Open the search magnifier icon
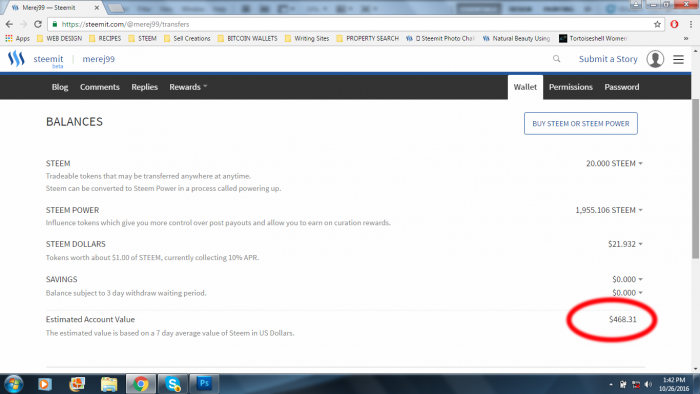Image resolution: width=700 pixels, height=394 pixels. [556, 59]
